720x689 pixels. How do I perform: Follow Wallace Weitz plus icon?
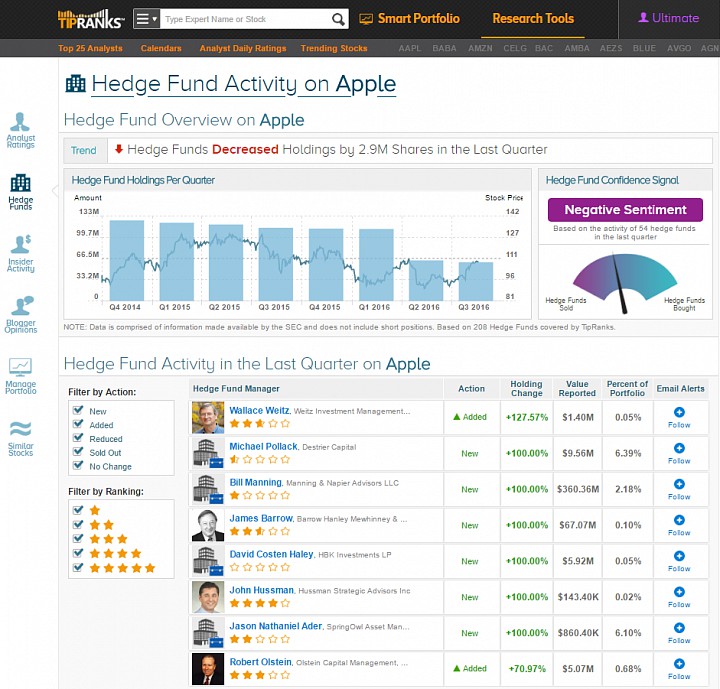click(x=679, y=412)
